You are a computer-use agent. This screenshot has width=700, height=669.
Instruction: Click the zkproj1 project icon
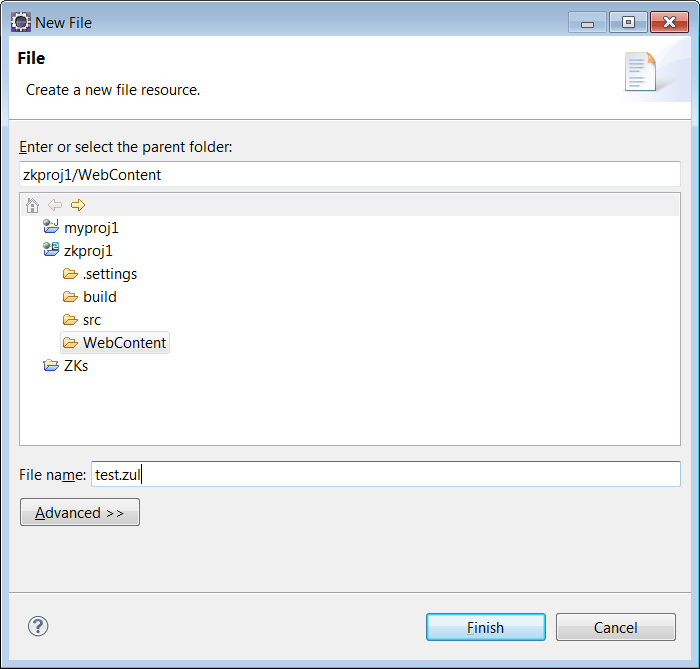(x=50, y=249)
